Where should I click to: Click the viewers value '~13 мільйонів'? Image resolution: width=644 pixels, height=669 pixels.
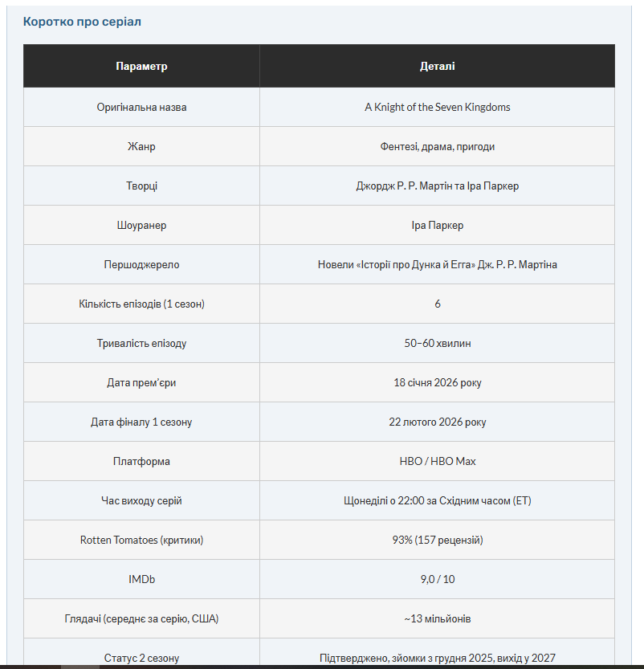(x=437, y=619)
